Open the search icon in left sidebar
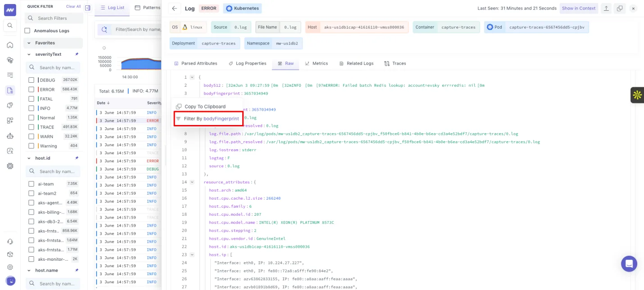644x290 pixels. point(10,26)
